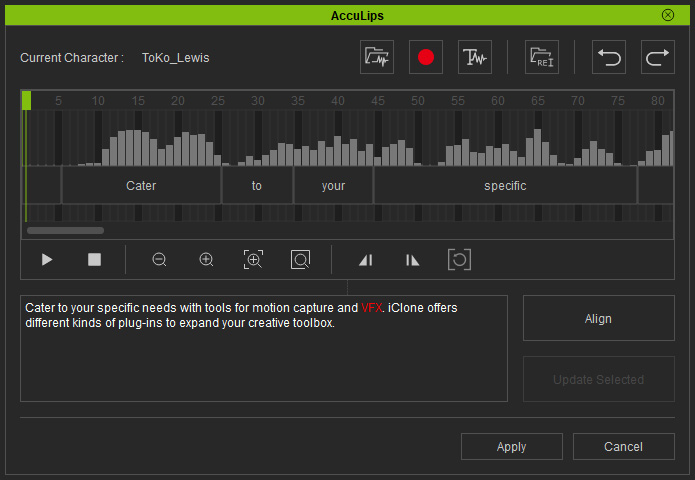Click the magnifier view-all zoom icon
The image size is (695, 480).
point(300,260)
